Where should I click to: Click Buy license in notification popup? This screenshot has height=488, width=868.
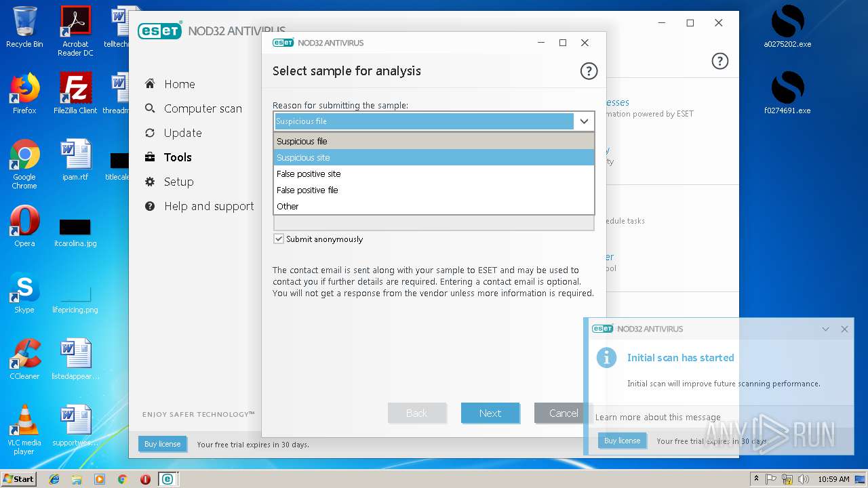[x=622, y=441]
